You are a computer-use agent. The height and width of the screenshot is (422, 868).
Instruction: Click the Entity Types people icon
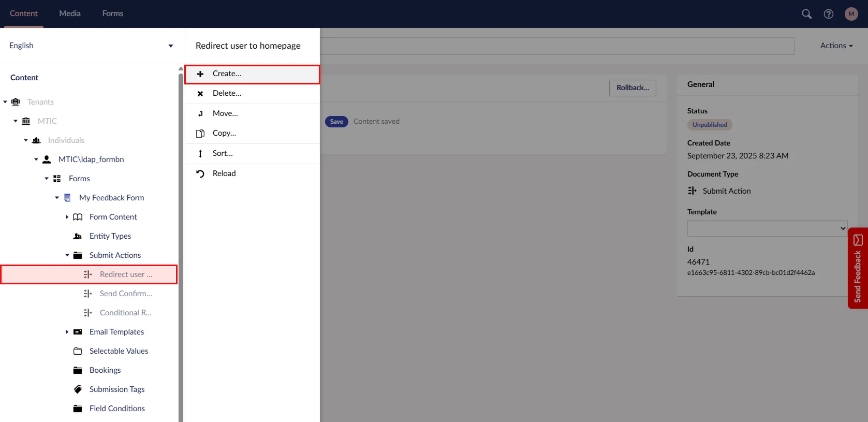coord(78,236)
